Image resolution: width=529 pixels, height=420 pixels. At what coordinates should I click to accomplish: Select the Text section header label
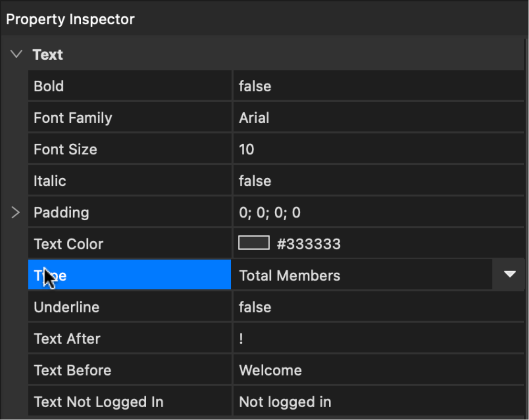[48, 55]
